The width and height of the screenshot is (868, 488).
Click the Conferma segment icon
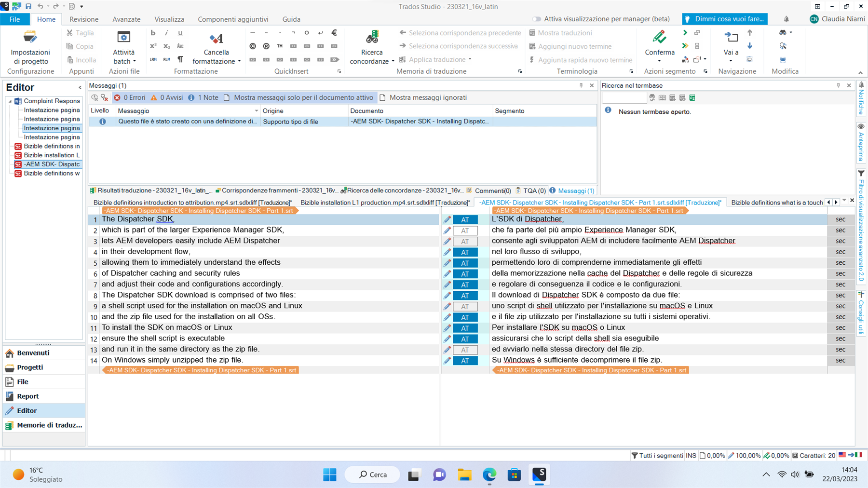(x=659, y=38)
